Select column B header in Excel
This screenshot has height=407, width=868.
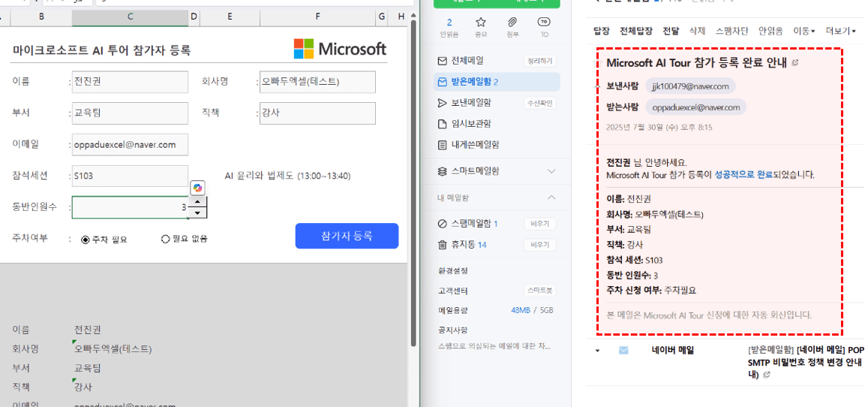click(41, 18)
